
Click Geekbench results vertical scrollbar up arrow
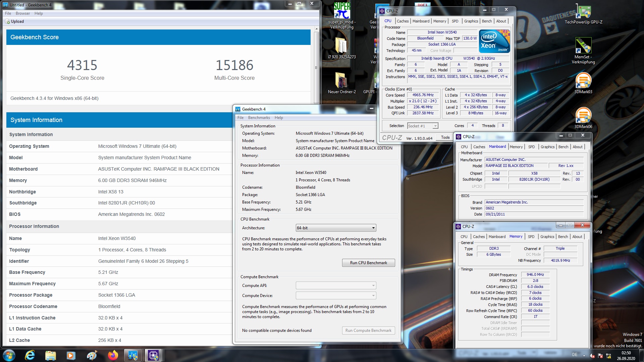click(x=316, y=29)
